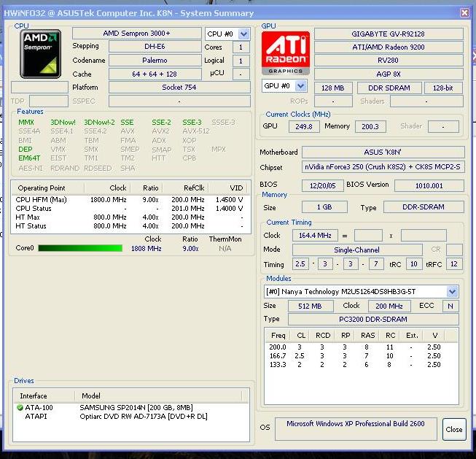Screen dimensions: 476x459
Task: Click the Palermo codename field
Action: [155, 60]
